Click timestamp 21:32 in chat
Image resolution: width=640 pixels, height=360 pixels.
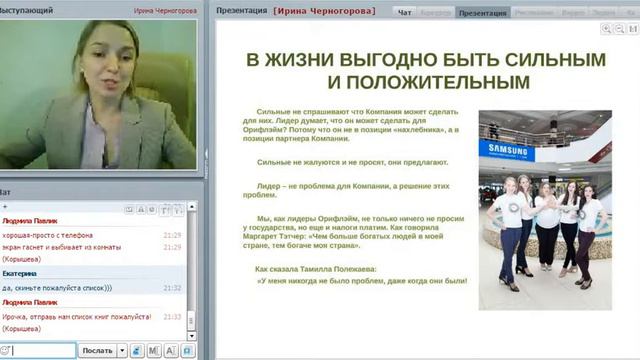pyautogui.click(x=172, y=288)
